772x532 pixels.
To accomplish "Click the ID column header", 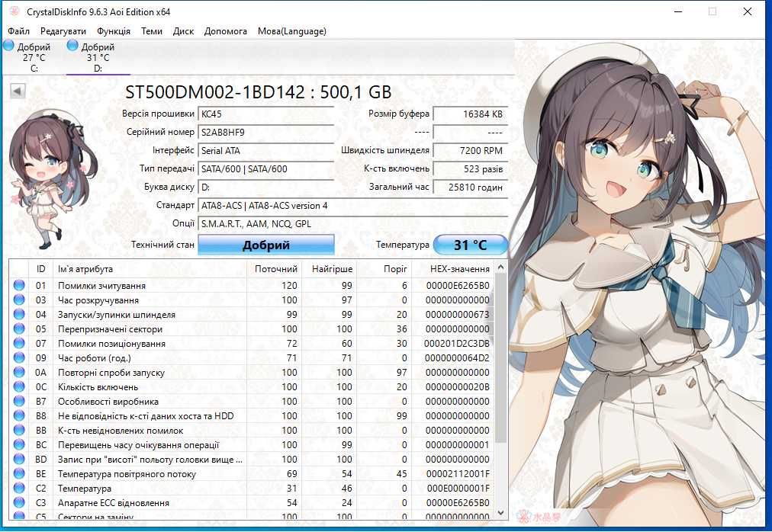I will [41, 269].
